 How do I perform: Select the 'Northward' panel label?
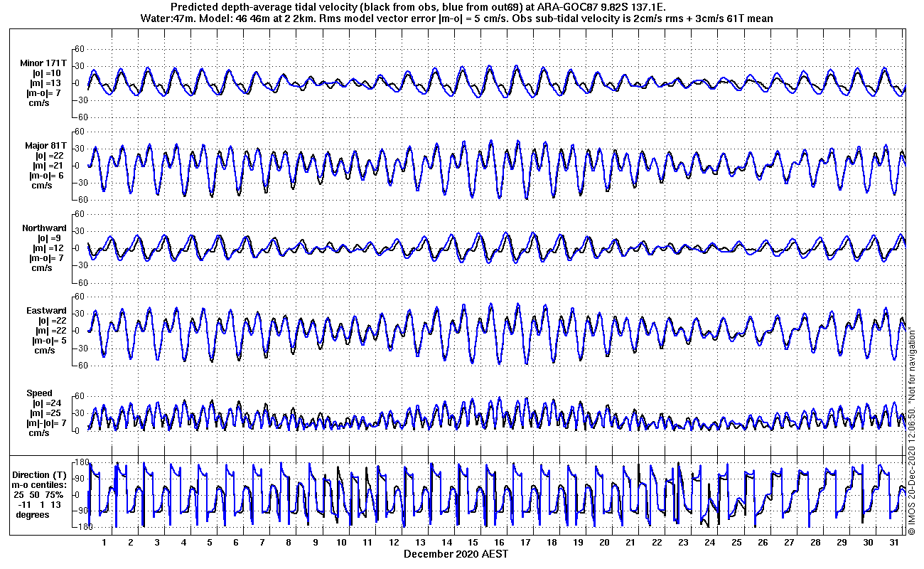coord(44,228)
